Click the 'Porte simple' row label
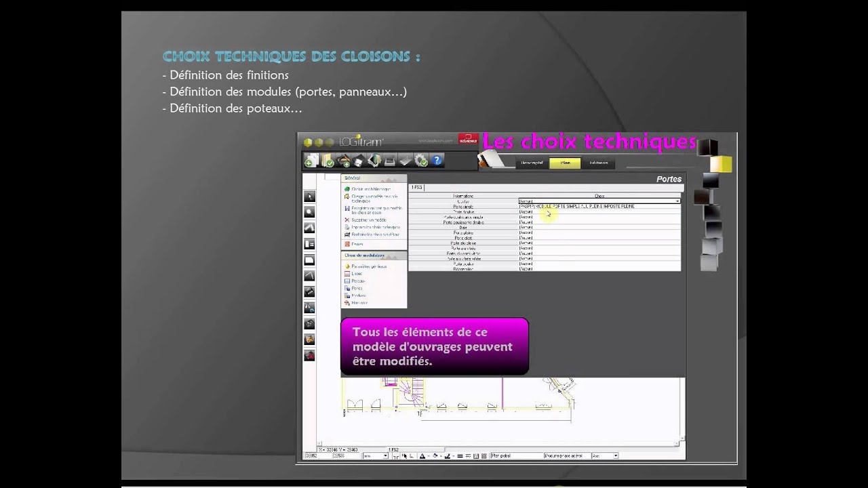 pos(463,207)
